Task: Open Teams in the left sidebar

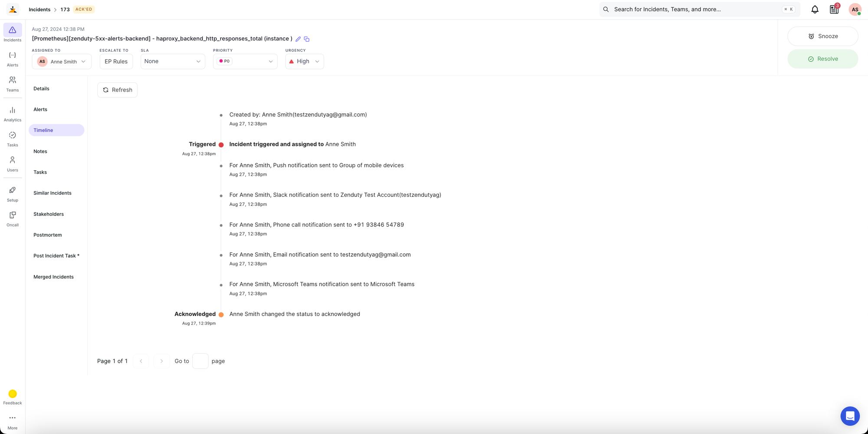Action: (13, 84)
